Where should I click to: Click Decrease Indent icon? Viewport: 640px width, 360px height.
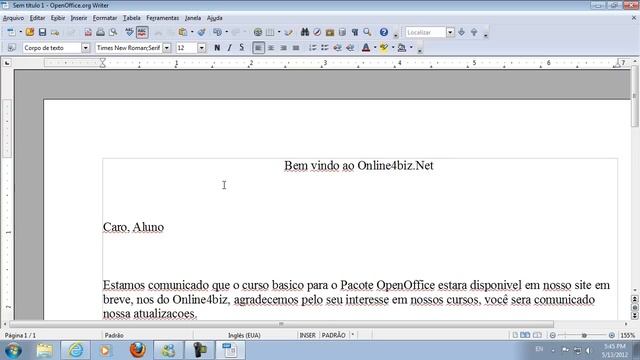[338, 48]
